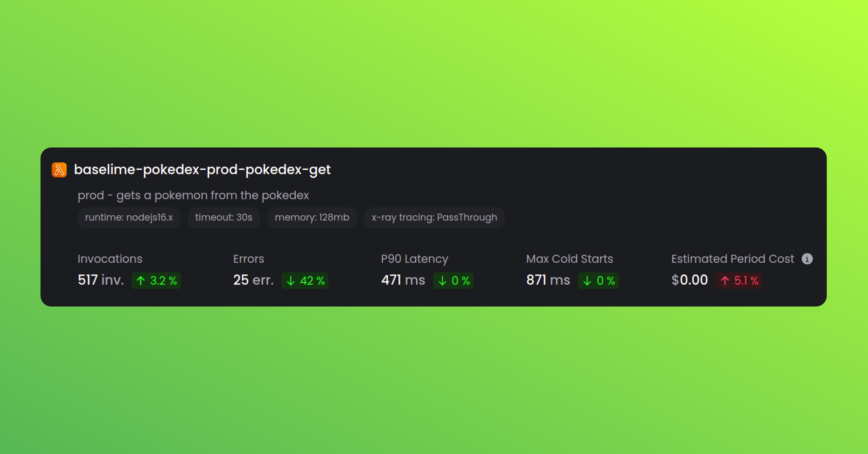Click the orange AWS Lambda icon
868x454 pixels.
pos(59,170)
